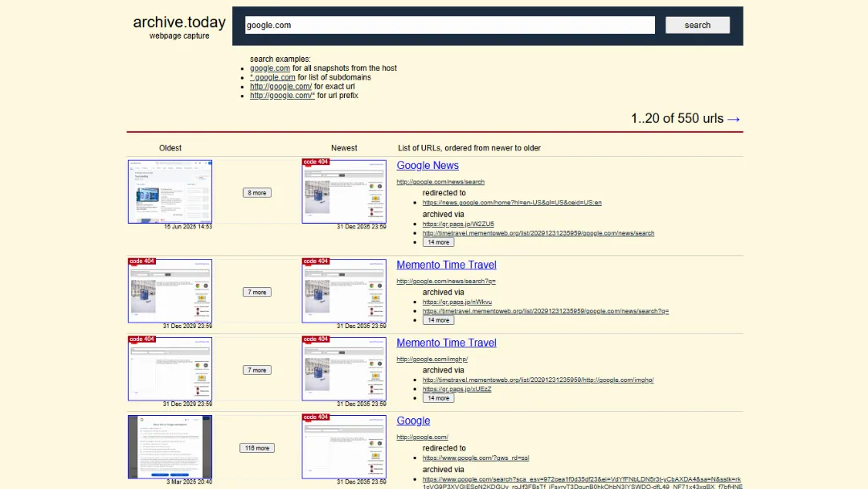Click the '* google.com' subdomains example link
The width and height of the screenshot is (868, 489).
[x=272, y=77]
